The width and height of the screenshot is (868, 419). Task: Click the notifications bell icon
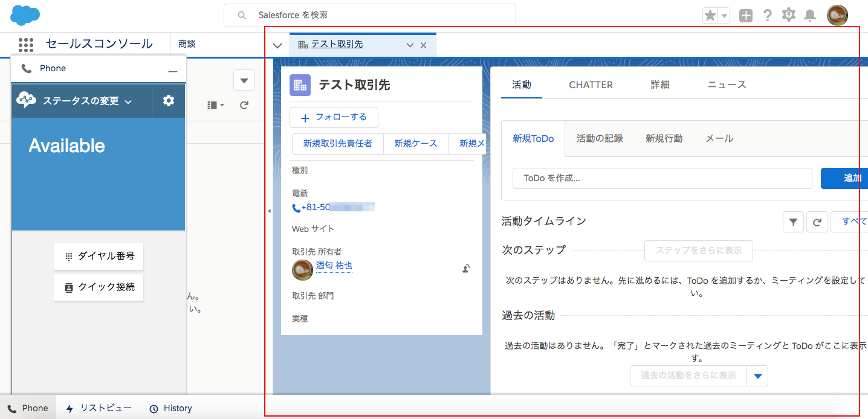pyautogui.click(x=810, y=14)
